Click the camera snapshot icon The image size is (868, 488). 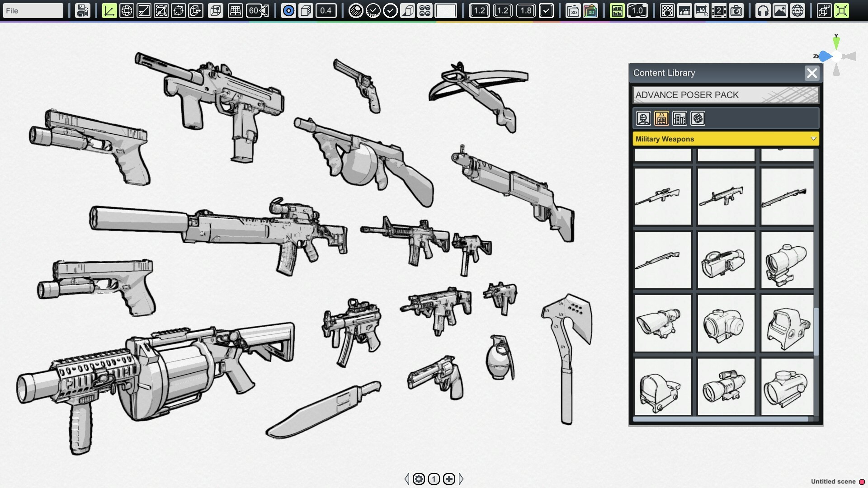click(736, 10)
